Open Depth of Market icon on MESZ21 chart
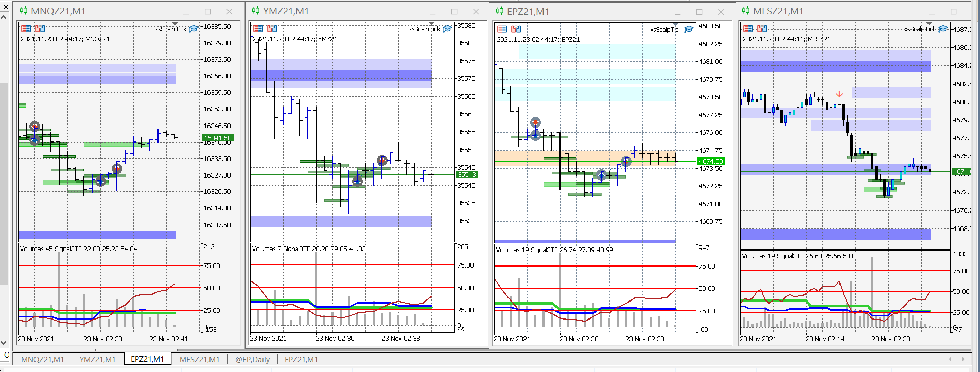The image size is (980, 372). click(762, 29)
